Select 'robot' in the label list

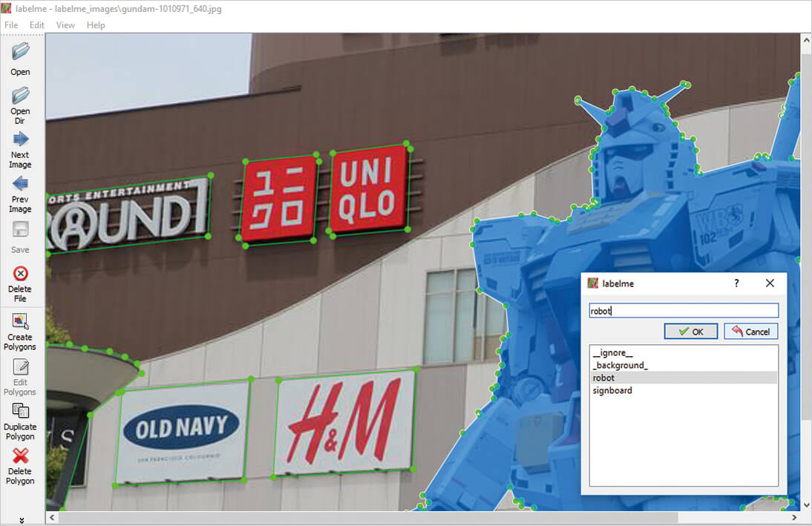pos(684,378)
